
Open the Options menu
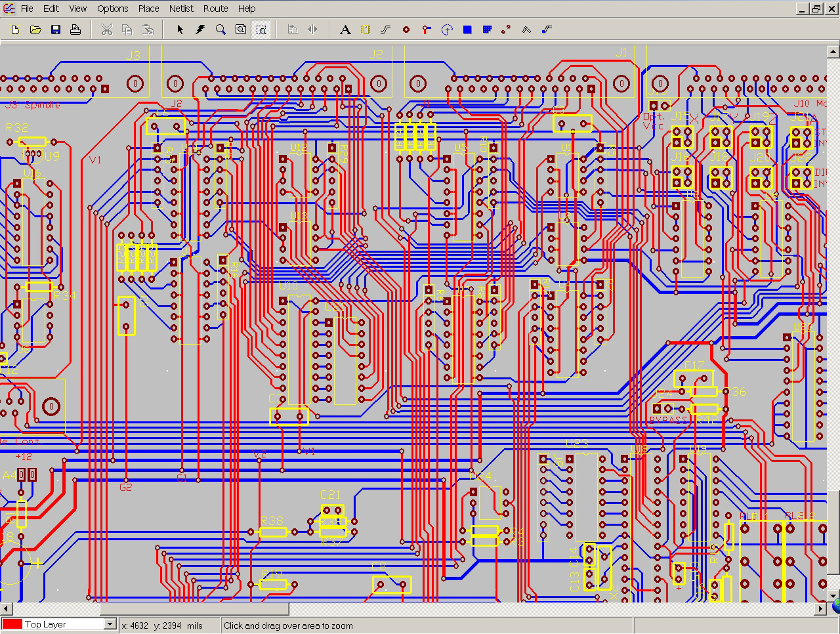pos(113,9)
